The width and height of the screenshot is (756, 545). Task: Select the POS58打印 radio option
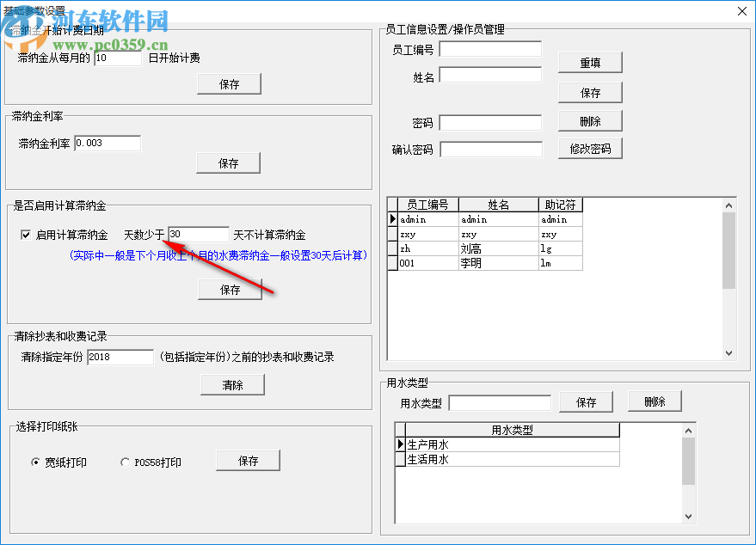click(125, 462)
